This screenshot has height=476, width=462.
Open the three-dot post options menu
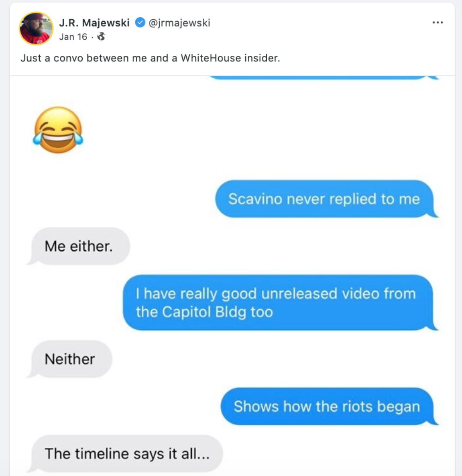[x=437, y=23]
